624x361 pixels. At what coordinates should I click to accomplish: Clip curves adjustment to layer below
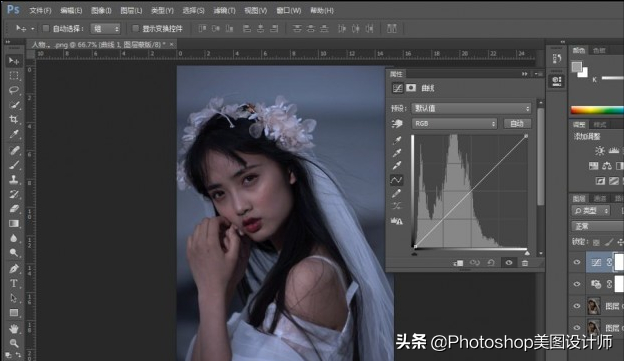pyautogui.click(x=458, y=263)
